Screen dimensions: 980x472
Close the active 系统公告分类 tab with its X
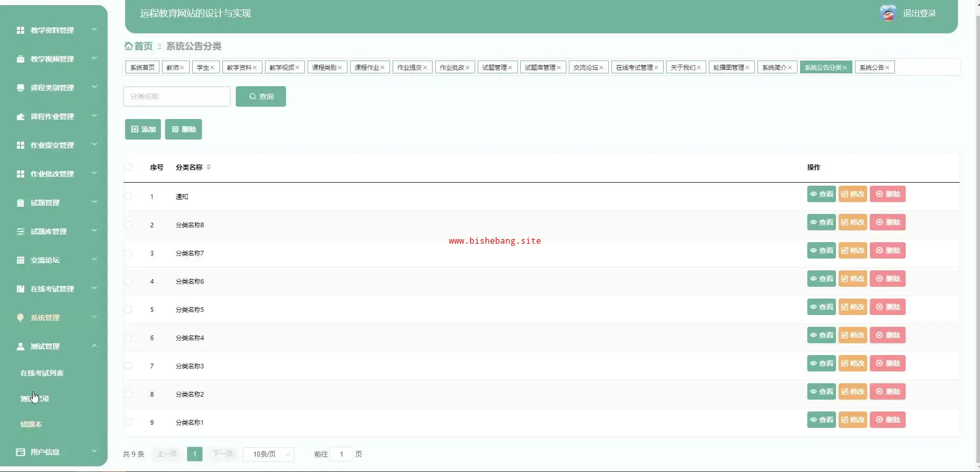pyautogui.click(x=845, y=68)
